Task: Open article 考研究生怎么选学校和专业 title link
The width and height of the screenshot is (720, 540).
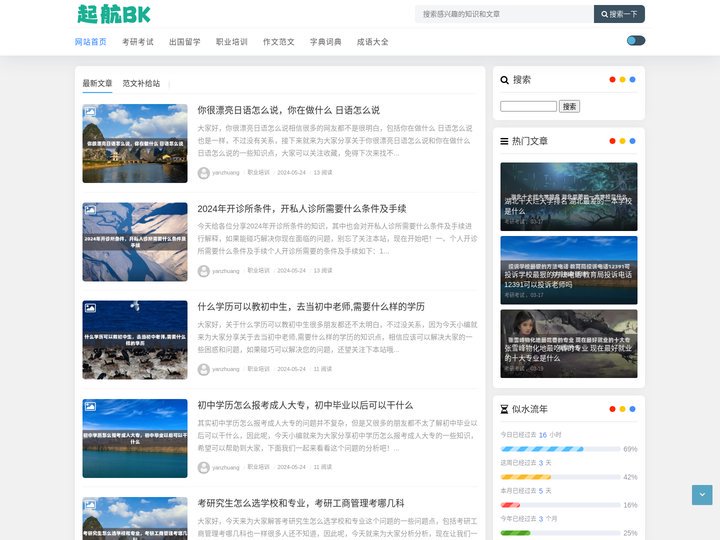Action: click(x=301, y=503)
